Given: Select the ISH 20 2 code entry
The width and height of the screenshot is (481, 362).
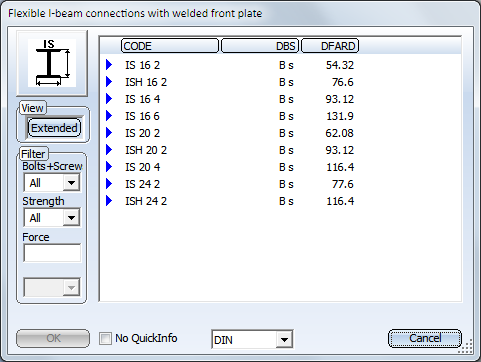Looking at the screenshot, I should 146,150.
